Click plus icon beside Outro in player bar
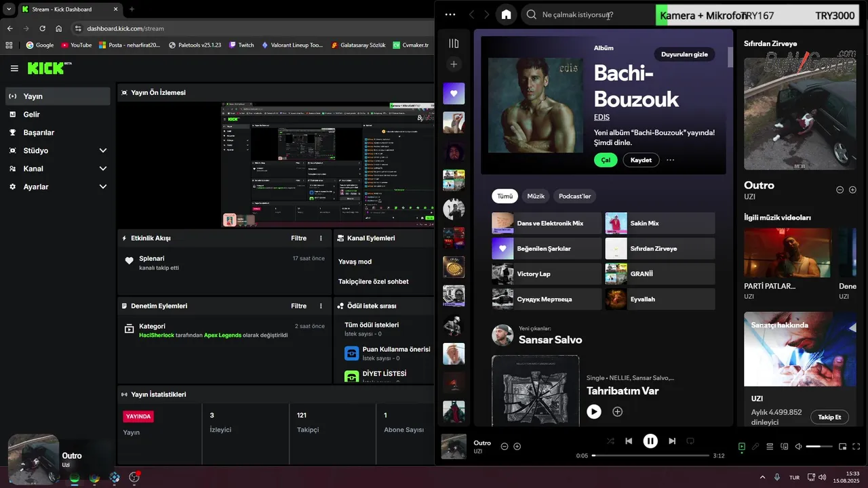Image resolution: width=868 pixels, height=488 pixels. (517, 447)
